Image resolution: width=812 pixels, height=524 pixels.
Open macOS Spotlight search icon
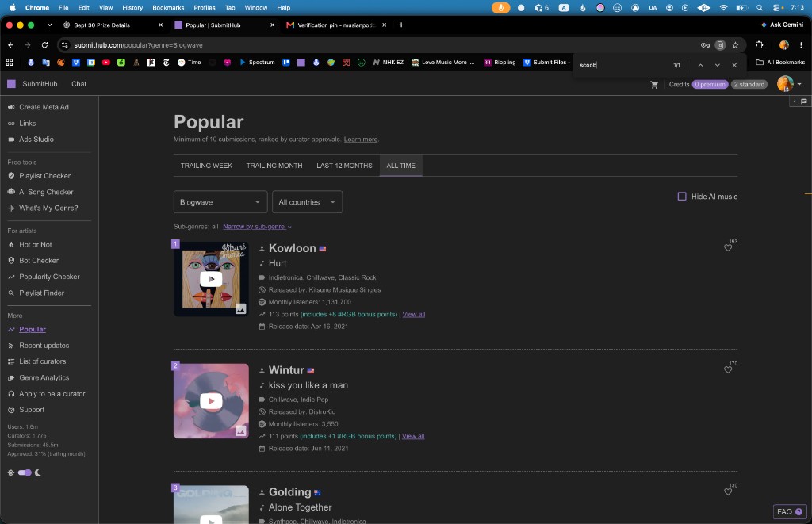759,8
